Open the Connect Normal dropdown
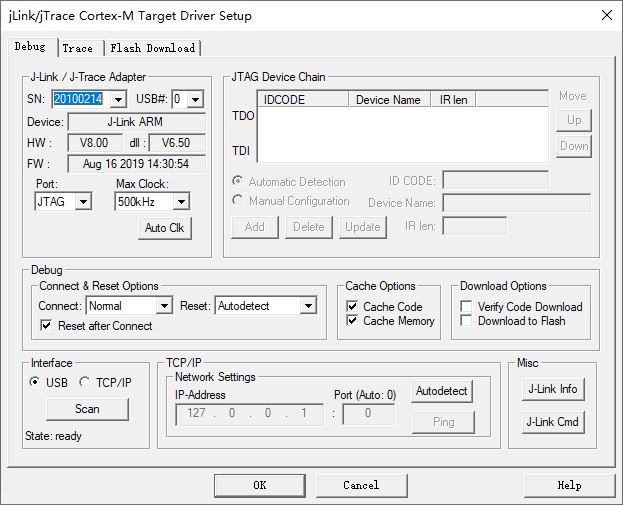 164,306
